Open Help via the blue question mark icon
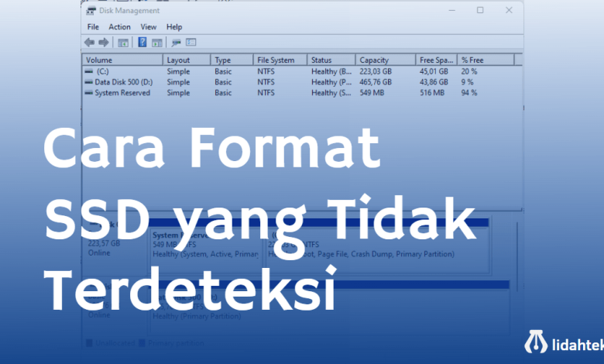Screen dimensions: 604x364 click(142, 43)
